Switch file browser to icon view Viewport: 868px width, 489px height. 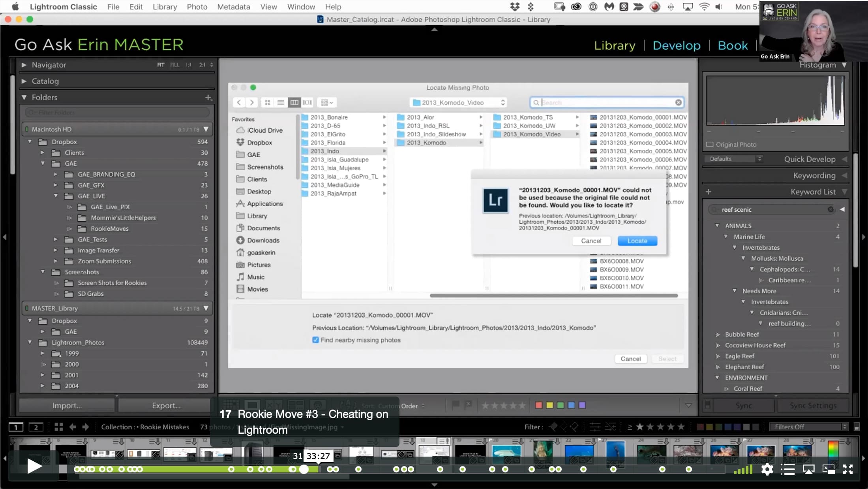268,103
